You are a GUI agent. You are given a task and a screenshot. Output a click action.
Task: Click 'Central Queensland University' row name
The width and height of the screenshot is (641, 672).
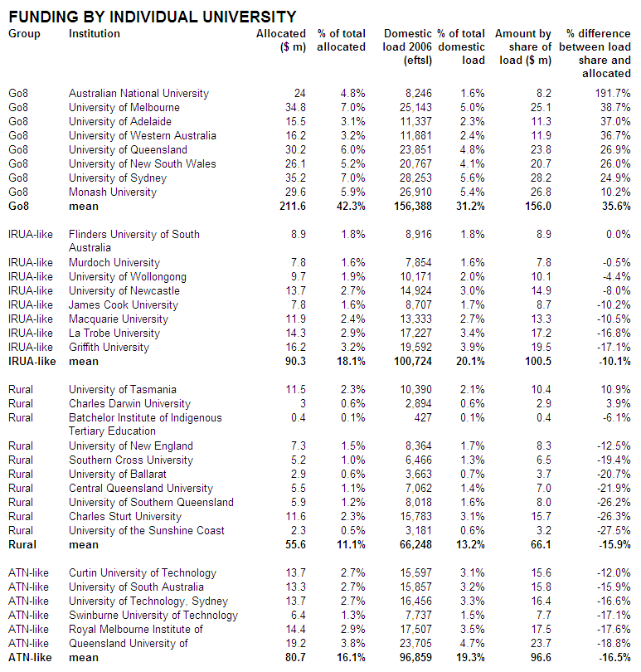[141, 489]
